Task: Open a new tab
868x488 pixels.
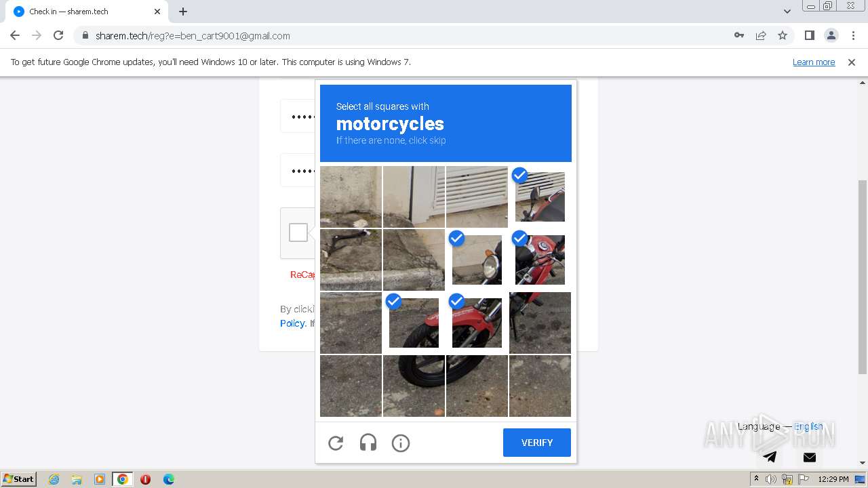Action: click(183, 12)
